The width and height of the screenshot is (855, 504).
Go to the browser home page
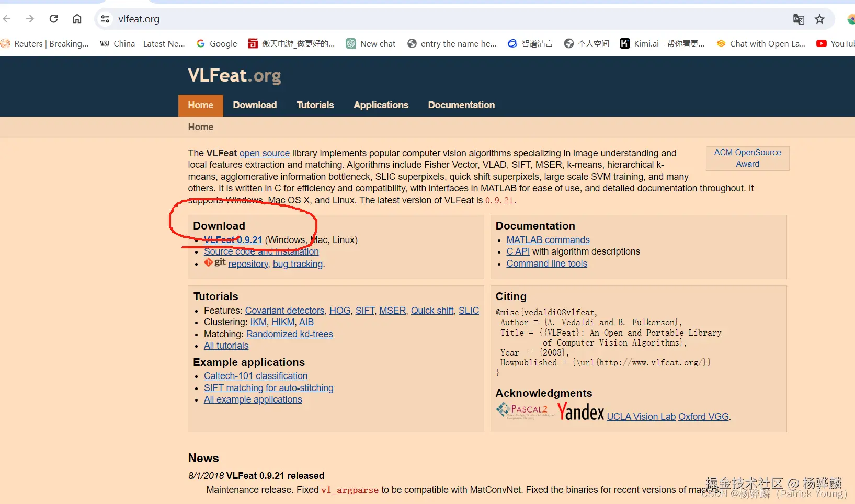[x=77, y=19]
